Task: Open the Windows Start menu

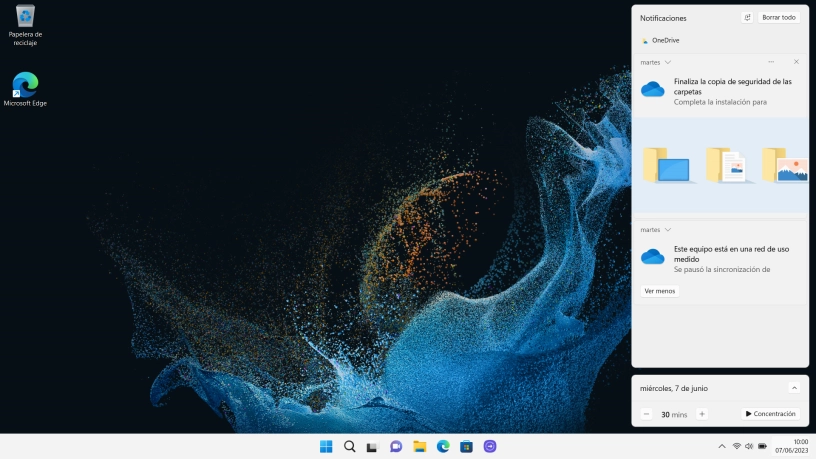Action: tap(326, 447)
